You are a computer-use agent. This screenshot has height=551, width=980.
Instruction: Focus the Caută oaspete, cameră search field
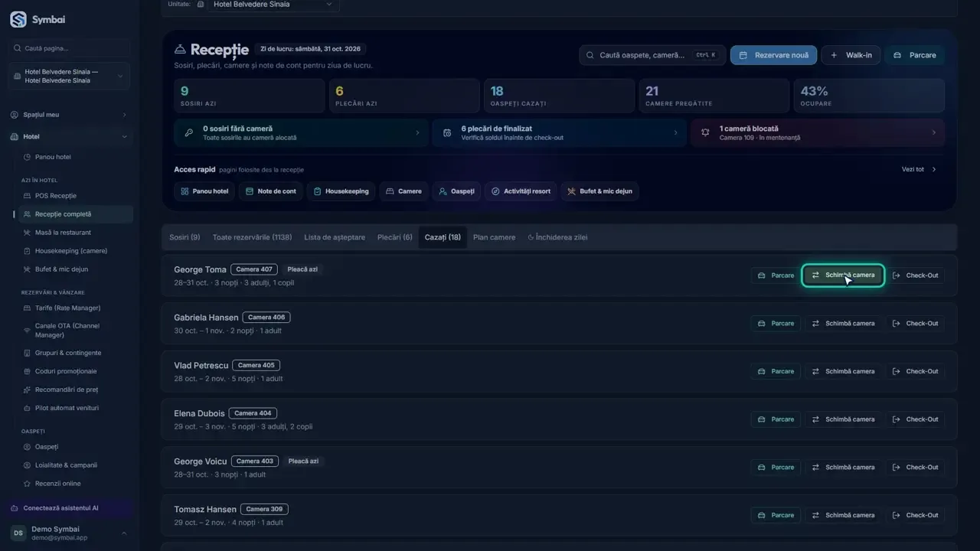[x=652, y=55]
